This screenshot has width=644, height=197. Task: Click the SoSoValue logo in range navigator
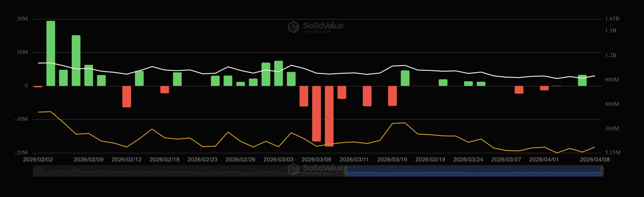pos(316,169)
